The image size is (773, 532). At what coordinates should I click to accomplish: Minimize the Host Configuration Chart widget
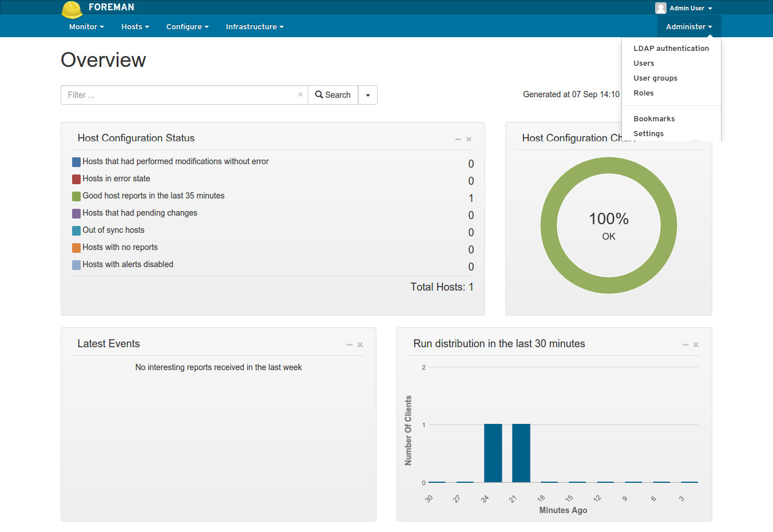(686, 138)
